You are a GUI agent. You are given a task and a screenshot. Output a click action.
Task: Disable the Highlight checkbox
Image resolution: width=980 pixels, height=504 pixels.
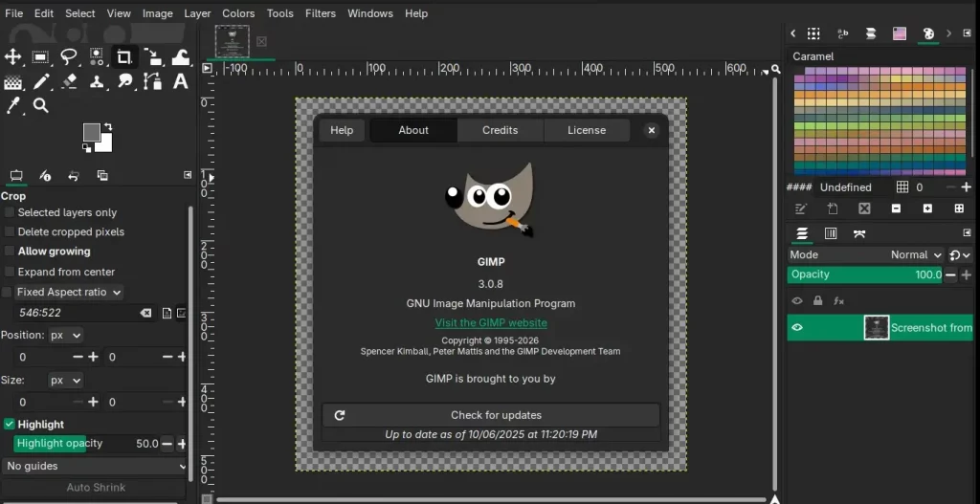(x=10, y=424)
